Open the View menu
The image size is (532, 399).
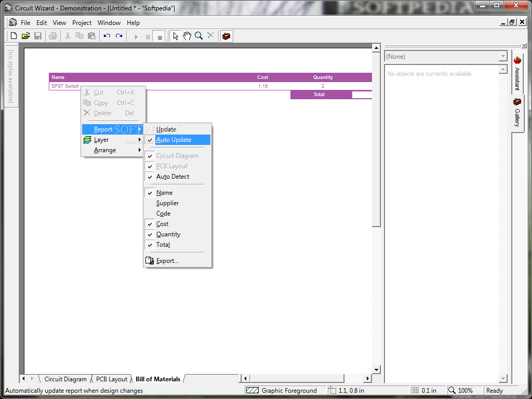tap(59, 23)
